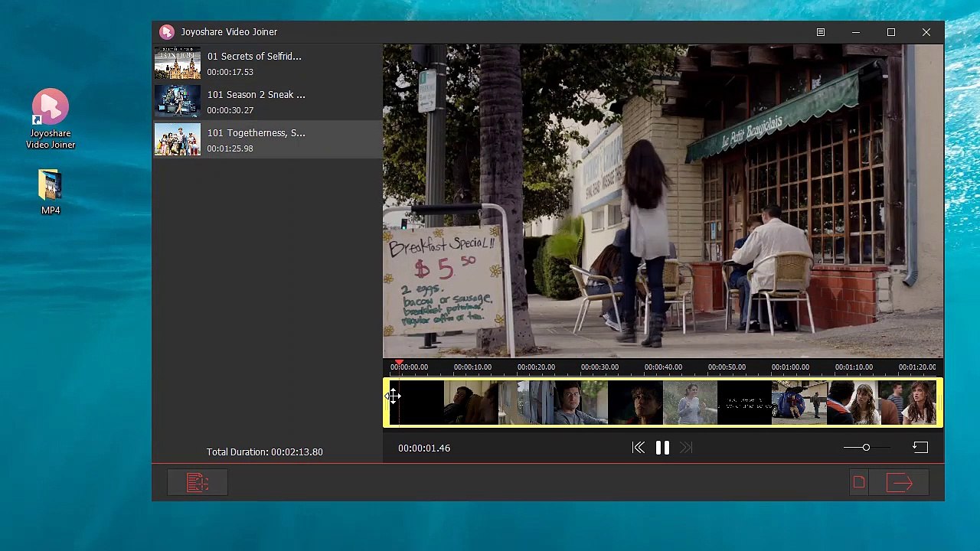Screen dimensions: 980x551
Task: Click the snapshot icon beside the zoom slider
Action: pyautogui.click(x=920, y=448)
